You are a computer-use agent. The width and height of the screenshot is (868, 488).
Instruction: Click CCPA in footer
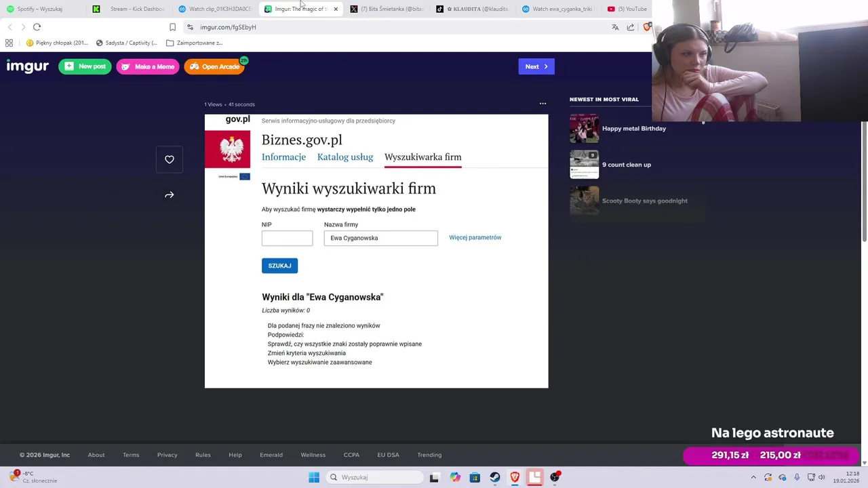[351, 455]
